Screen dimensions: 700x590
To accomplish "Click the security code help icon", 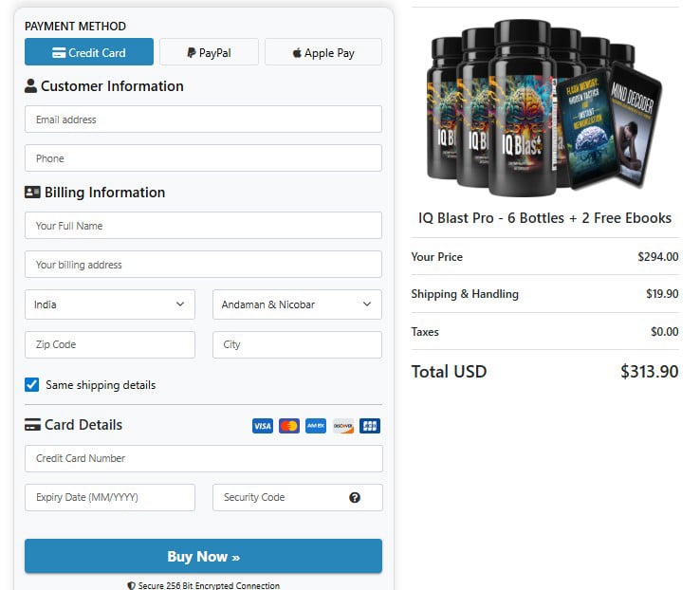I will click(x=355, y=497).
